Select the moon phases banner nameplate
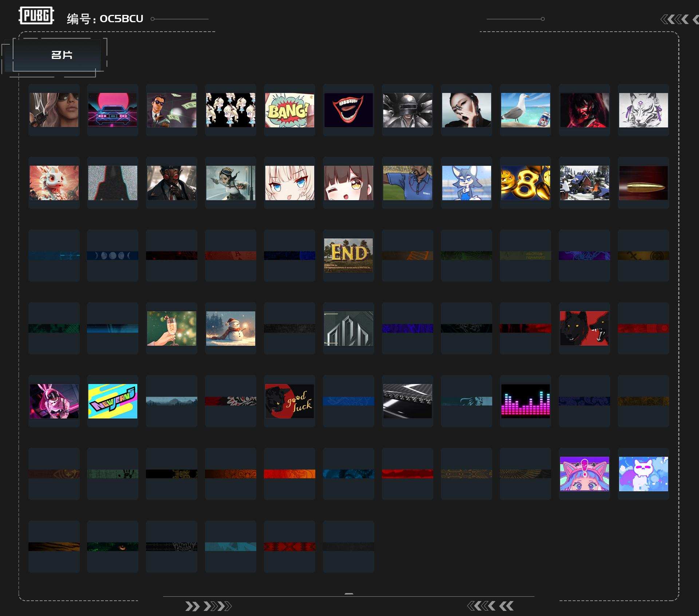This screenshot has width=699, height=616. pyautogui.click(x=112, y=255)
